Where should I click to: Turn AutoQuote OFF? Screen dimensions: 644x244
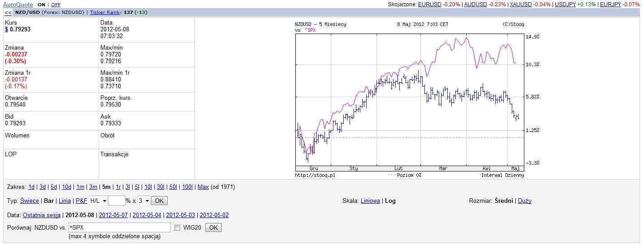pyautogui.click(x=56, y=4)
